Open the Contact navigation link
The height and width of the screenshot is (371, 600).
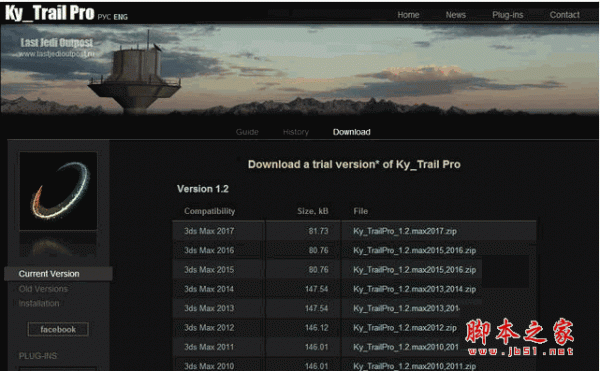(x=564, y=15)
